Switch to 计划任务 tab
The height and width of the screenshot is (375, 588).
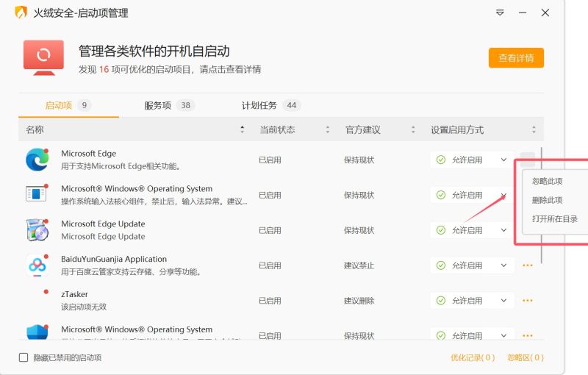point(270,105)
